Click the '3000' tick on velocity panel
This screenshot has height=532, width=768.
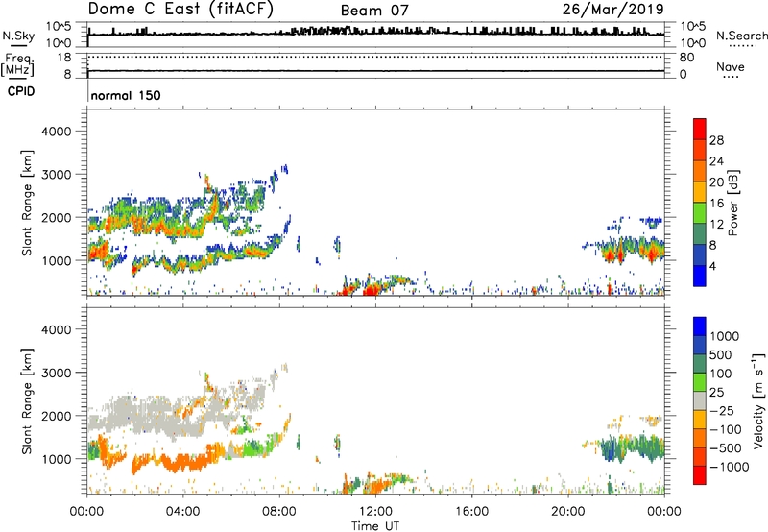[x=56, y=373]
